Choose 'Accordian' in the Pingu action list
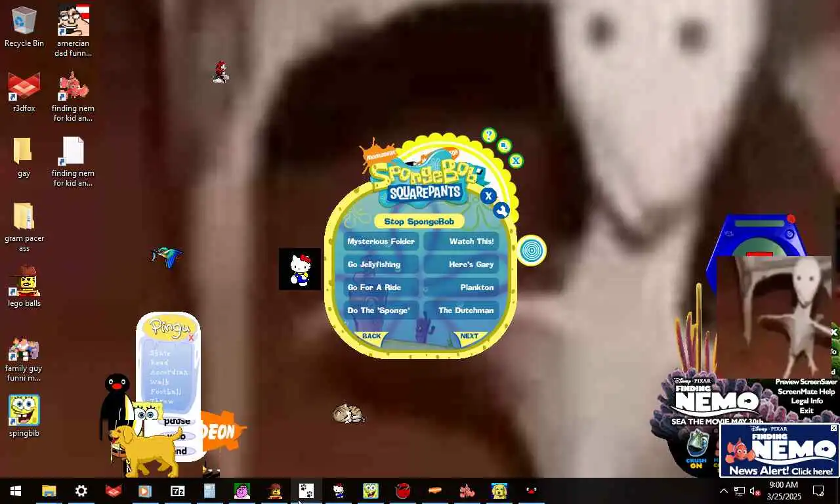 coord(169,372)
